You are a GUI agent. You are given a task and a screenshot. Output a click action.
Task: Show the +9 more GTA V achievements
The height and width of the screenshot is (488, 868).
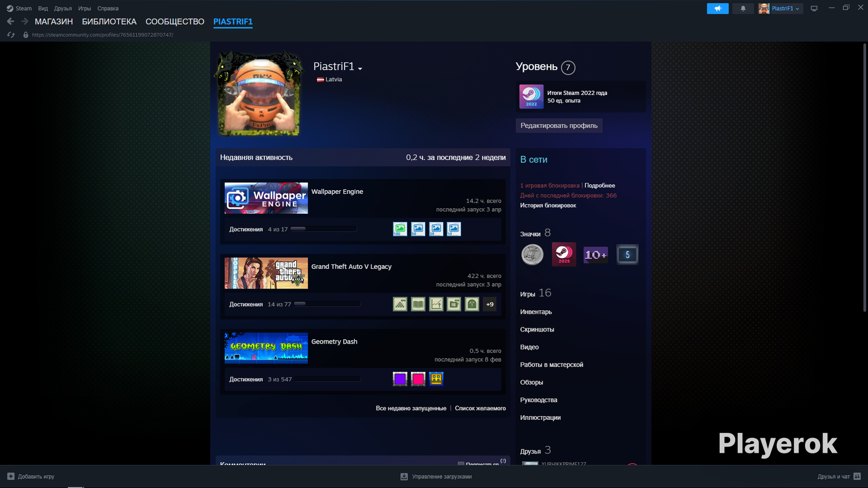click(490, 304)
